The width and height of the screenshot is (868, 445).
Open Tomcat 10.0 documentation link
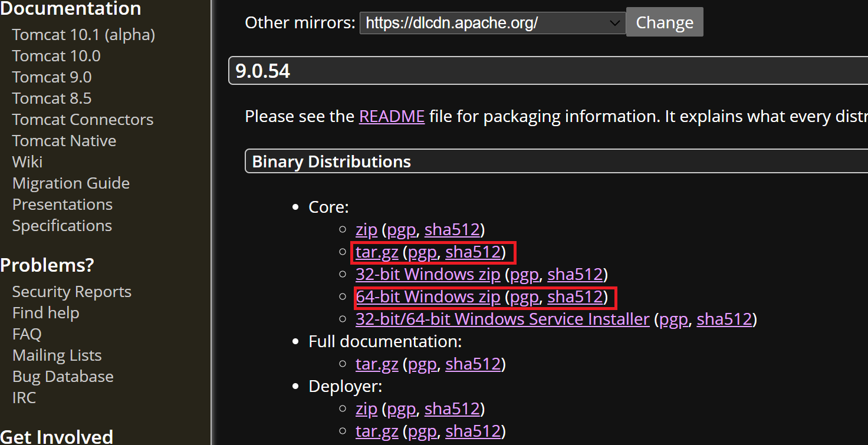(56, 56)
